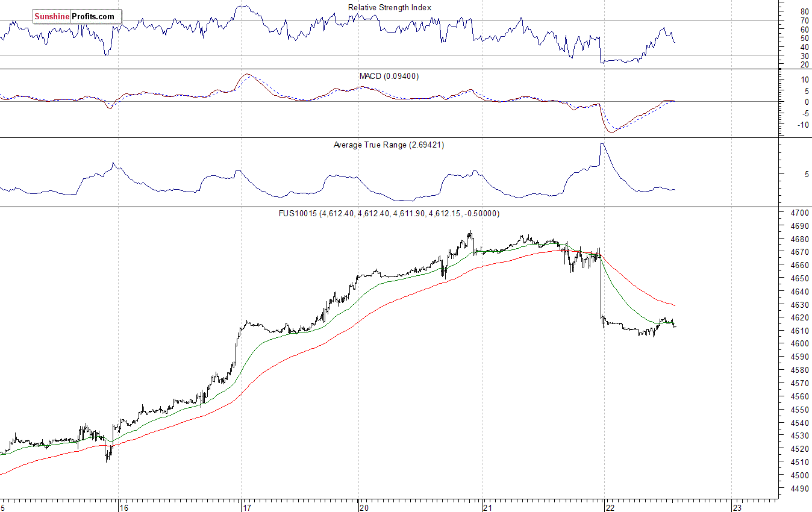Click the MACD 10 axis label
This screenshot has width=812, height=512.
coord(805,80)
